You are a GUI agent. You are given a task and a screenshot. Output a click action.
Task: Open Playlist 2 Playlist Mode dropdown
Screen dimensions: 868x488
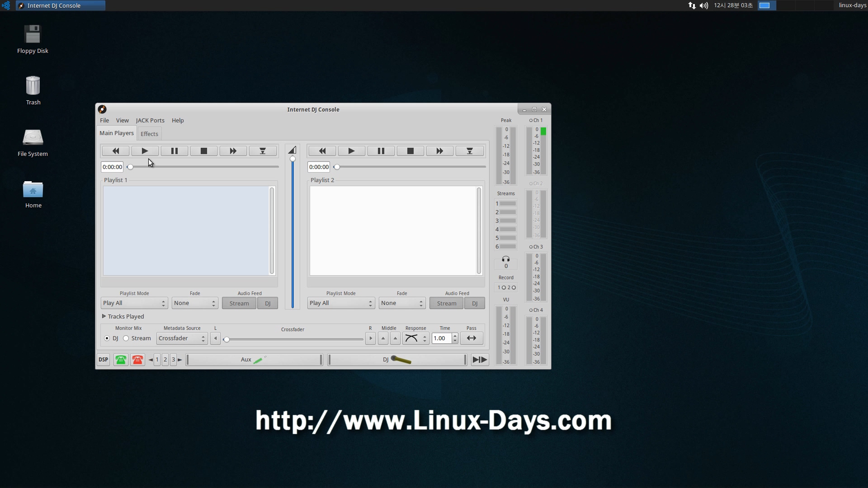pyautogui.click(x=341, y=303)
